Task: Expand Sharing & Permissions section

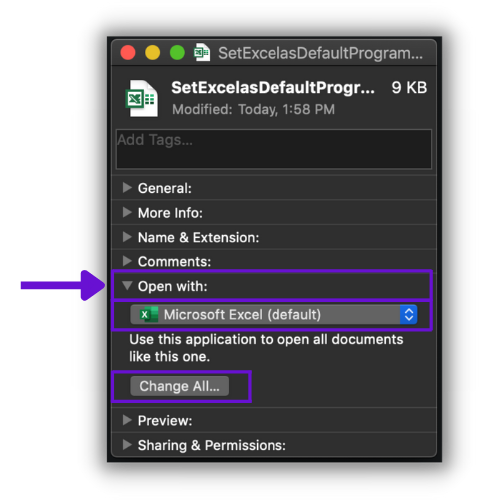Action: click(127, 445)
